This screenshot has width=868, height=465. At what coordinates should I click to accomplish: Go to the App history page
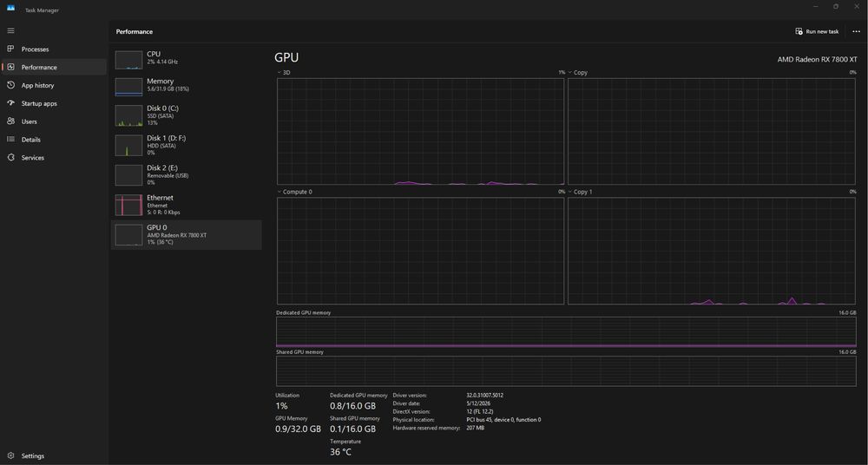point(54,85)
